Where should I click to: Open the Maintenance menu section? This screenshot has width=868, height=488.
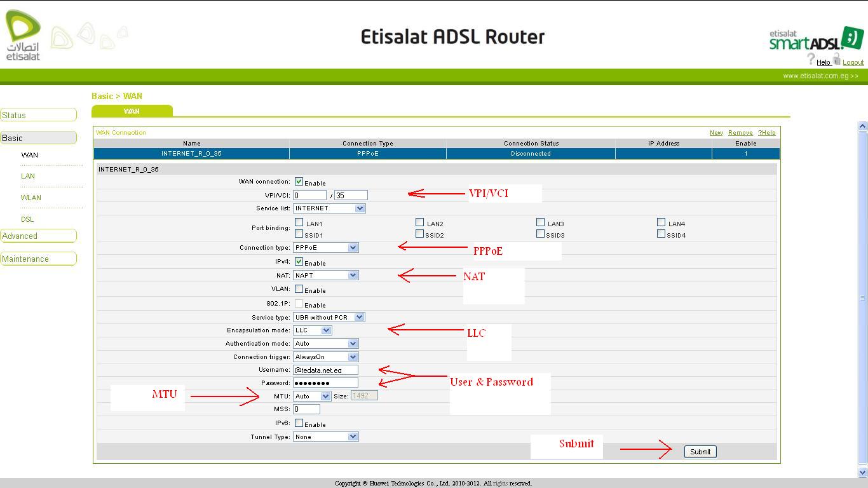pos(38,259)
